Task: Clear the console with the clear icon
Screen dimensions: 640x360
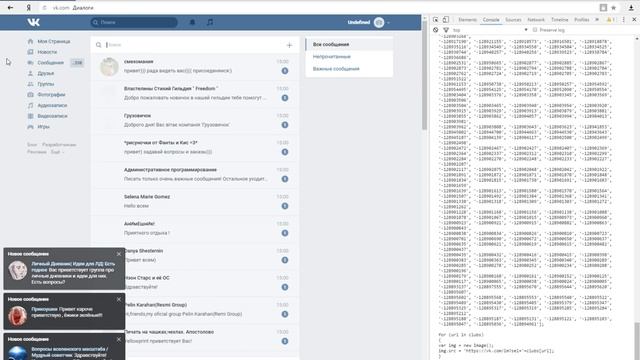Action: pyautogui.click(x=436, y=30)
